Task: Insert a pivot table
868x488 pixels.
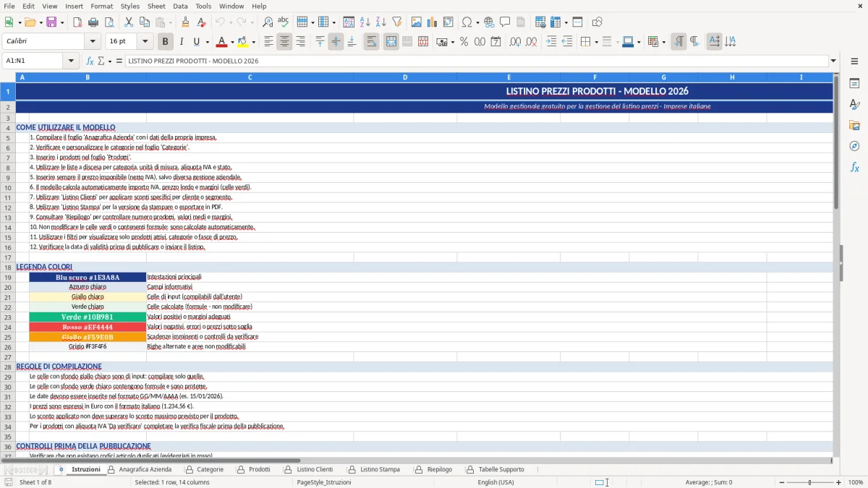Action: [448, 22]
